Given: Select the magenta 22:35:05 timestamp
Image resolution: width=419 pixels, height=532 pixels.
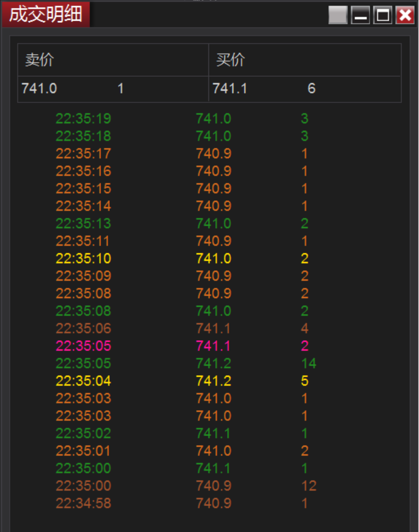Looking at the screenshot, I should click(x=83, y=345).
